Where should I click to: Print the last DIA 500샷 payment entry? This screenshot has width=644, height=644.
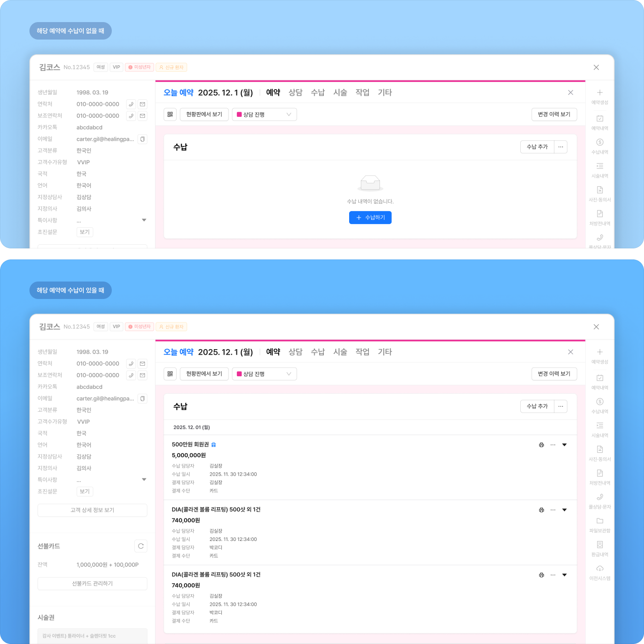click(541, 575)
